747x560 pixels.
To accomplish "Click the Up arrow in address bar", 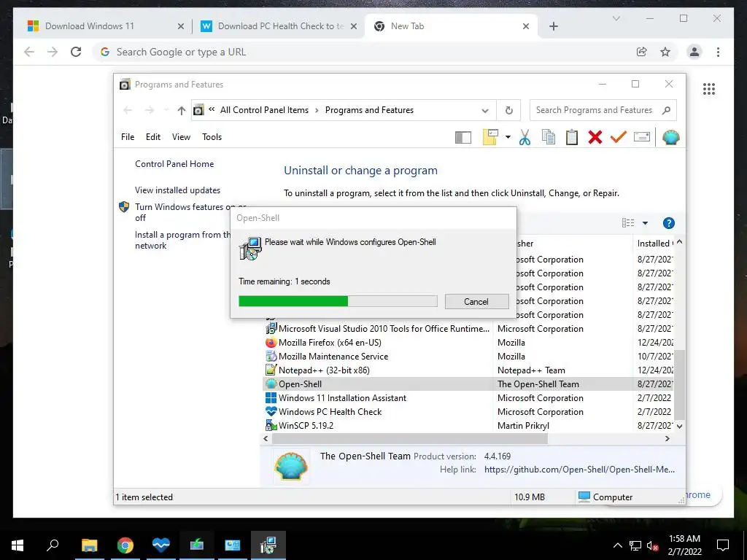I will pyautogui.click(x=181, y=111).
